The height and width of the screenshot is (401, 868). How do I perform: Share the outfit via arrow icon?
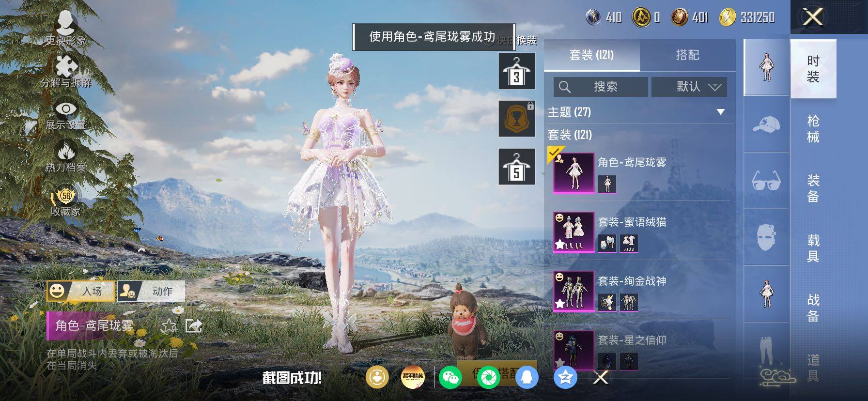(x=194, y=326)
